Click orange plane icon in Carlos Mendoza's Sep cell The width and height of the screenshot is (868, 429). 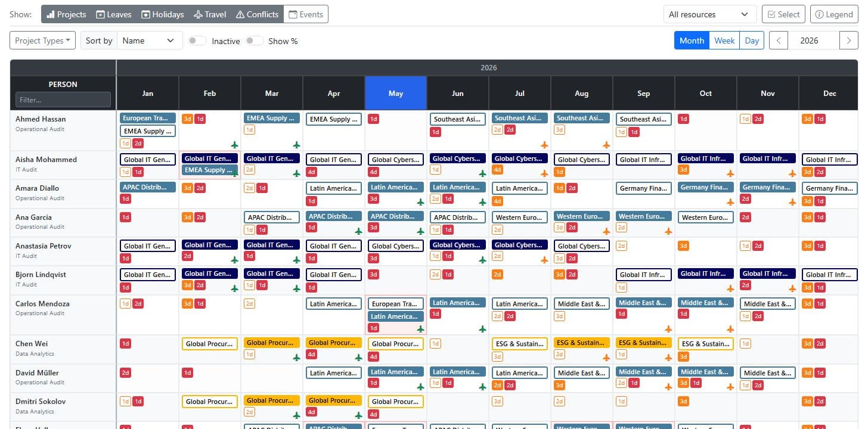pyautogui.click(x=668, y=329)
